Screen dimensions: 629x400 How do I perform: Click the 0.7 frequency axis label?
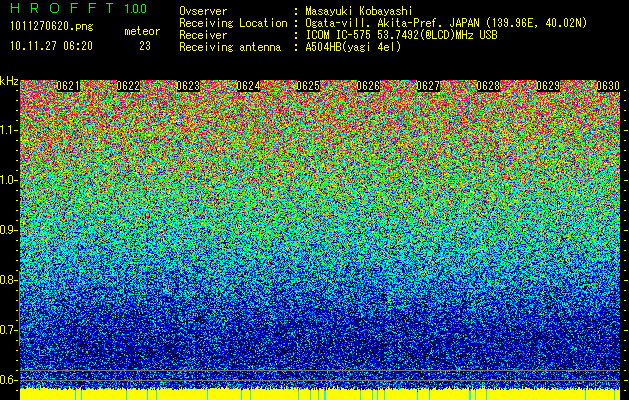coord(8,330)
